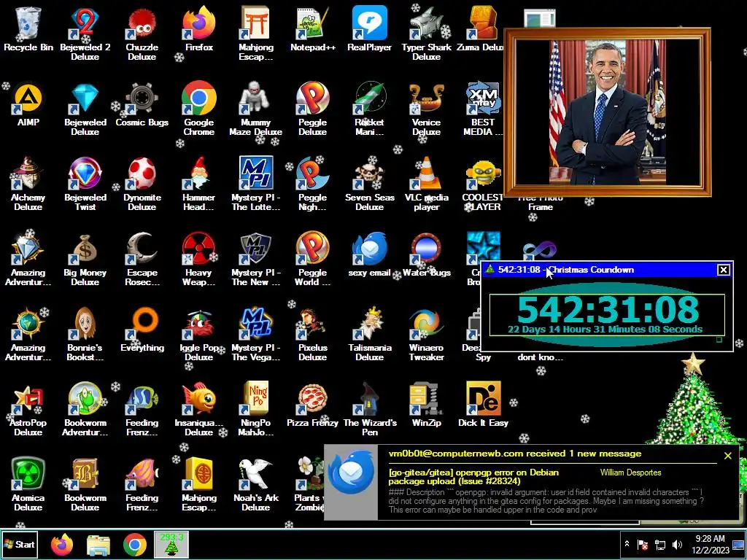Click the Thunderbird logo in the notification
Viewport: 747px width, 560px height.
pyautogui.click(x=351, y=472)
